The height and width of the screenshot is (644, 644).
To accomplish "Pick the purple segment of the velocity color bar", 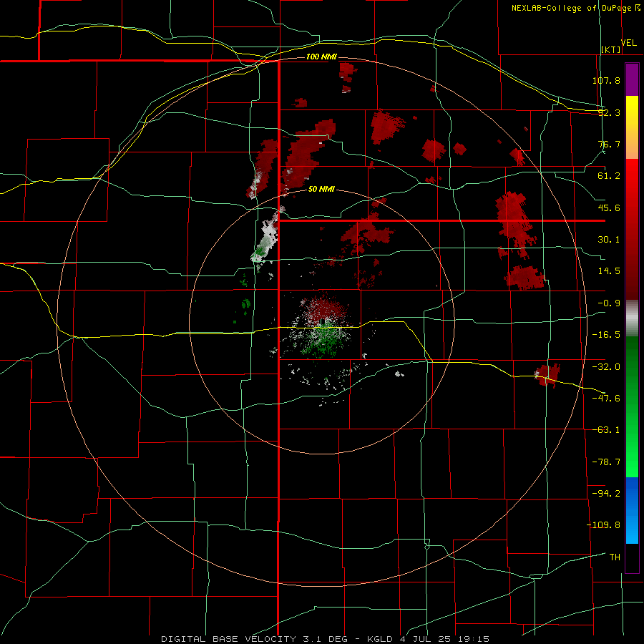I will click(632, 79).
